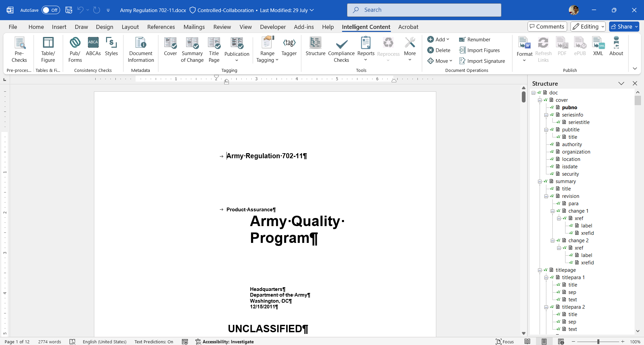
Task: Open Summary of Change tagging
Action: coord(192,50)
